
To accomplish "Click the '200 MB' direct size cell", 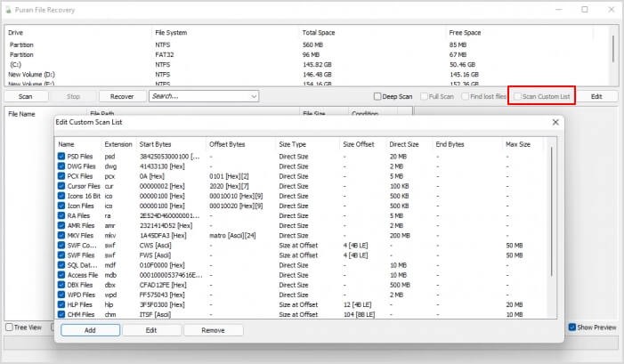I will pos(400,235).
